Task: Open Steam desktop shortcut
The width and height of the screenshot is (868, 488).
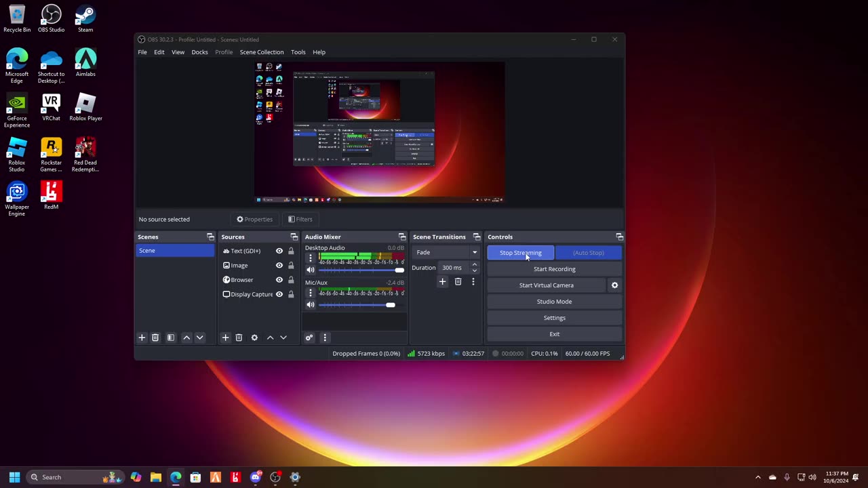Action: [x=85, y=19]
